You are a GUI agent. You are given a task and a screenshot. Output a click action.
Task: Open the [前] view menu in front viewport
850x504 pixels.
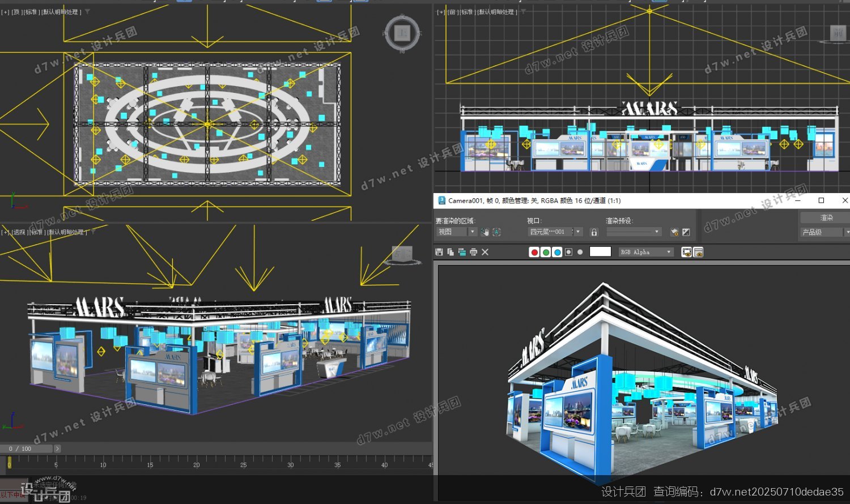pos(452,12)
